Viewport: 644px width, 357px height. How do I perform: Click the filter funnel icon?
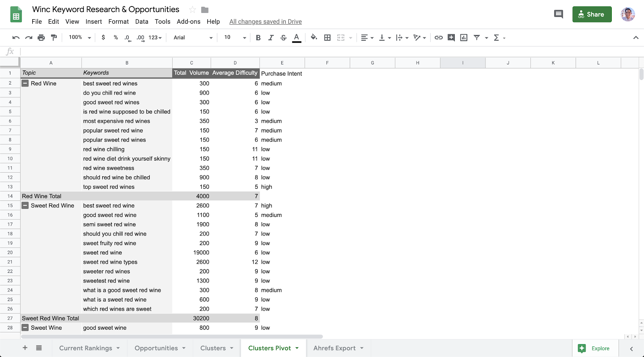(477, 37)
